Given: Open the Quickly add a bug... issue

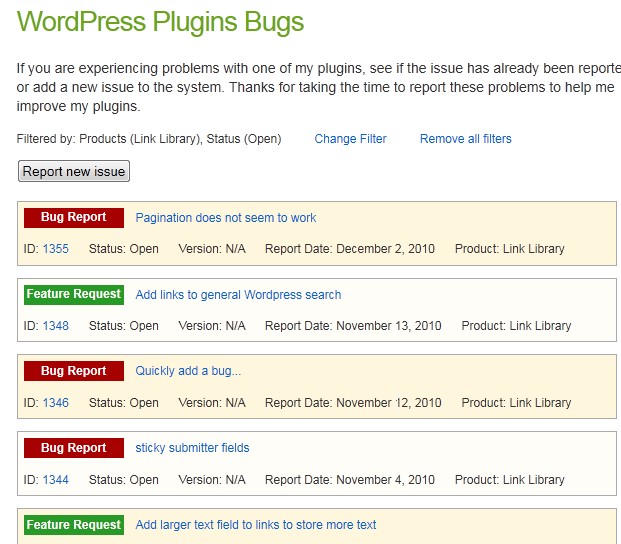Looking at the screenshot, I should (188, 371).
